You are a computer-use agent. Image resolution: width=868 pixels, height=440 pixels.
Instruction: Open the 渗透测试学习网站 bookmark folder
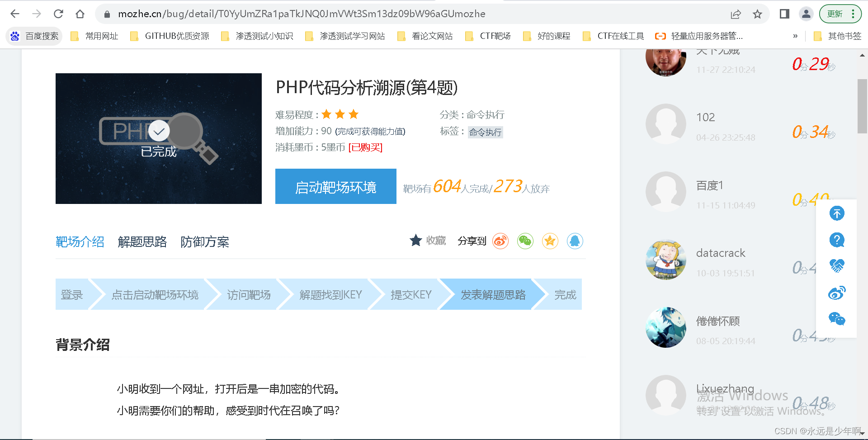pos(345,36)
